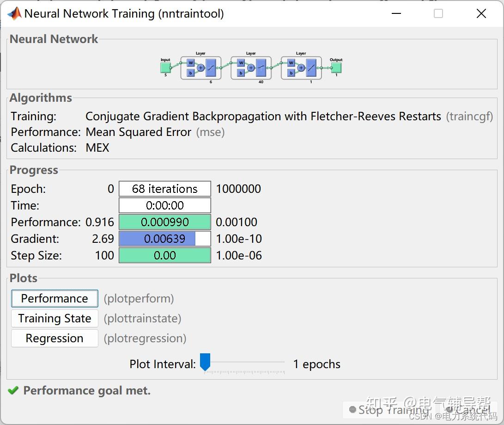Click the Time field showing 0:00:00
Image resolution: width=504 pixels, height=425 pixels.
pyautogui.click(x=164, y=205)
